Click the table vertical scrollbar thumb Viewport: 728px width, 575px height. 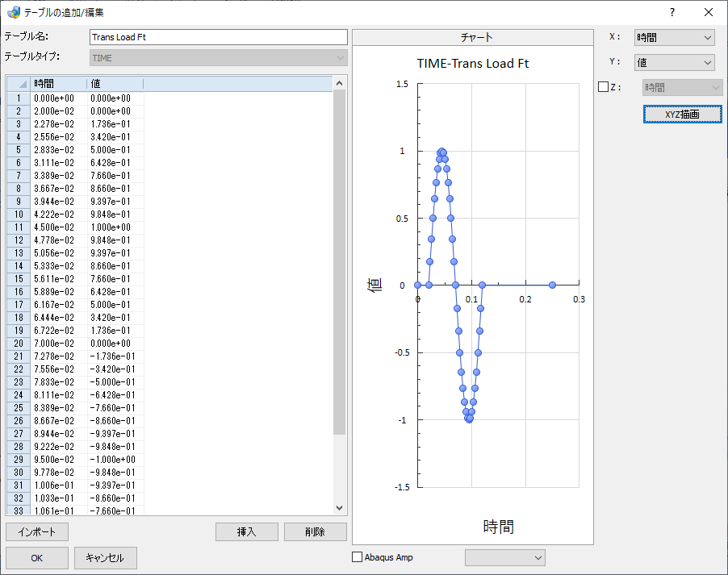pyautogui.click(x=340, y=262)
